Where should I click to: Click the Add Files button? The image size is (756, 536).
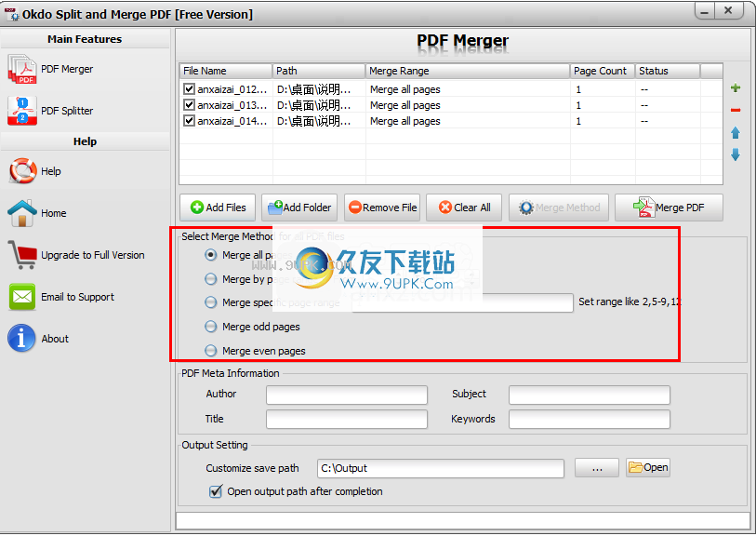point(218,208)
